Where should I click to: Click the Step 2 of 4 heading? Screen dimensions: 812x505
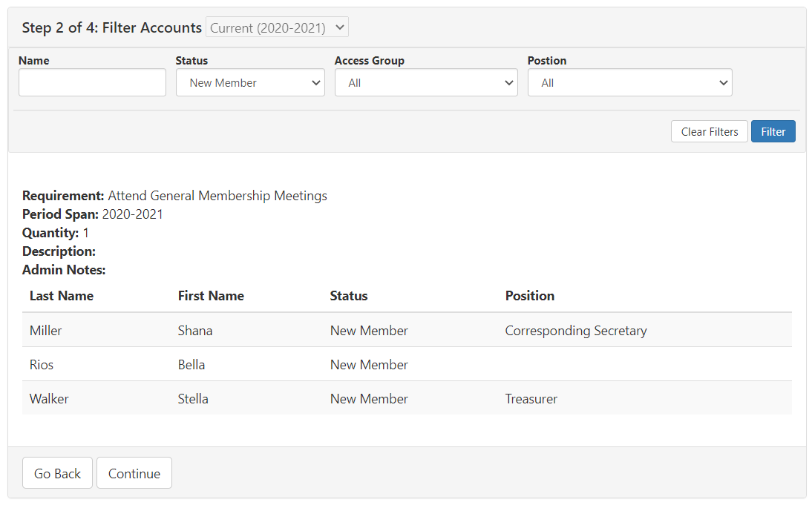tap(111, 27)
